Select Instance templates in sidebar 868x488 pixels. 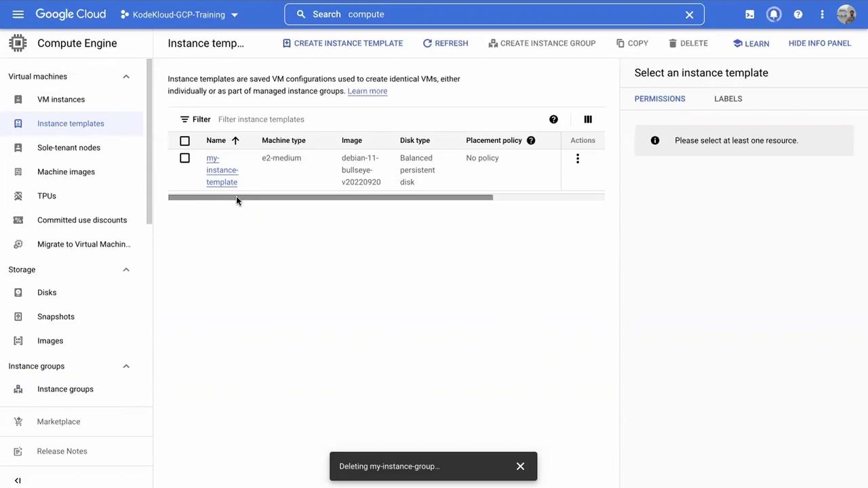71,123
